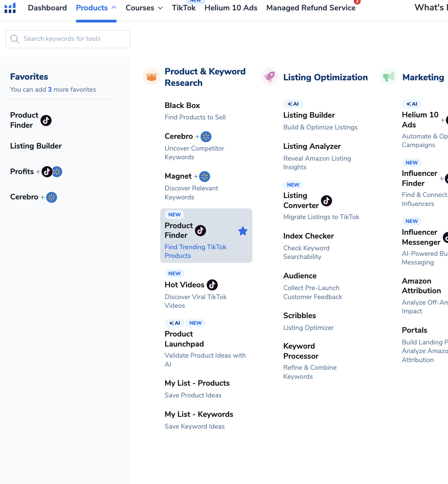This screenshot has width=448, height=484.
Task: Click the Helium 10 logo icon
Action: tap(10, 8)
